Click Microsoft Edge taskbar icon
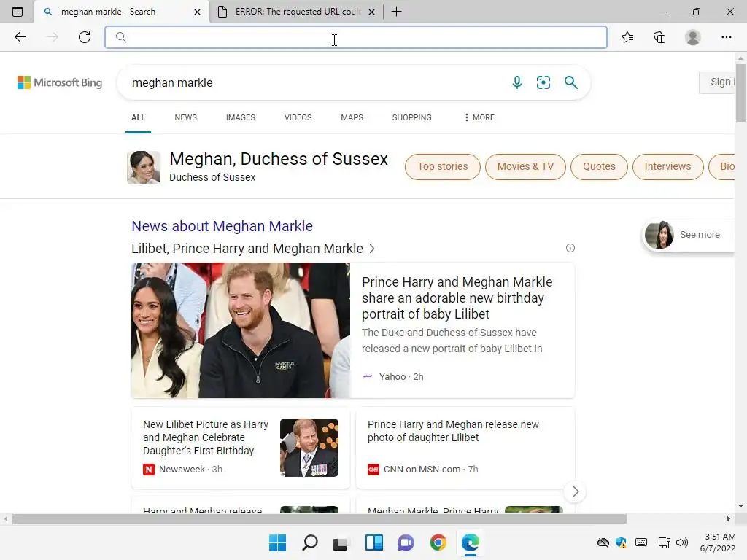747x560 pixels. [471, 542]
